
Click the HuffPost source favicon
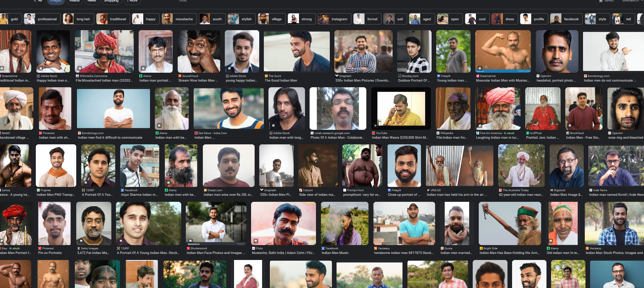pyautogui.click(x=528, y=133)
